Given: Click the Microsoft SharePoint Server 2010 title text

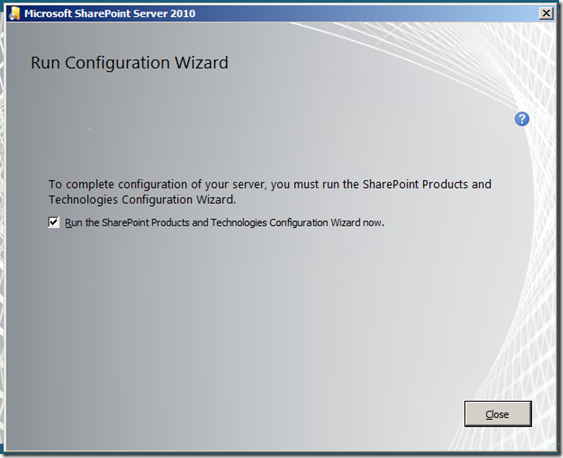Looking at the screenshot, I should coord(110,14).
